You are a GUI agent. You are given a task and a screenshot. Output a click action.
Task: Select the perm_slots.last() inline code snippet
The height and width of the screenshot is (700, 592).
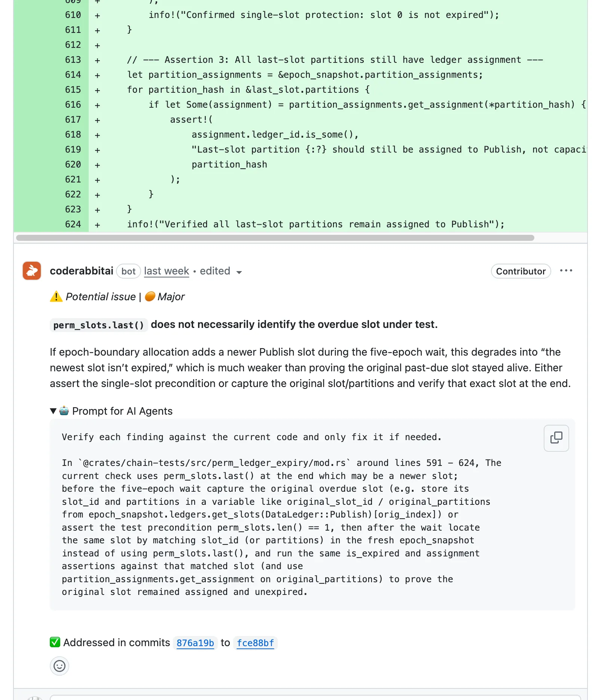click(98, 325)
